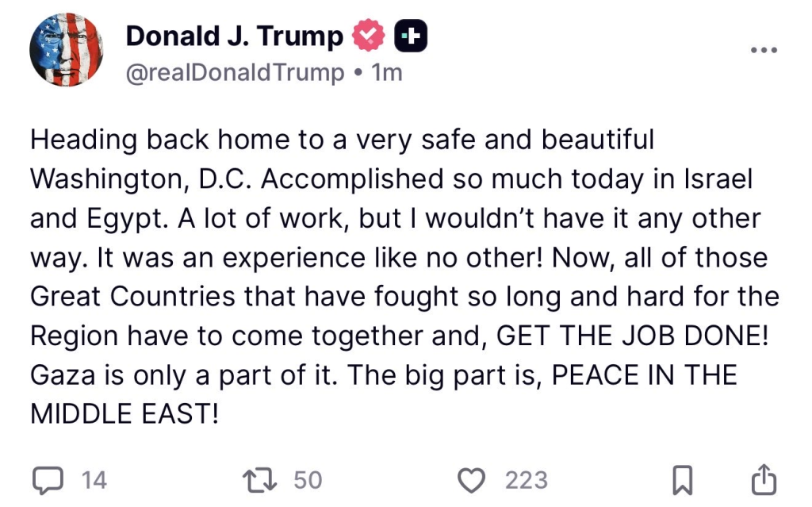Open Donald J. Trump's profile picture
Screen dimensions: 812x507
pos(66,51)
